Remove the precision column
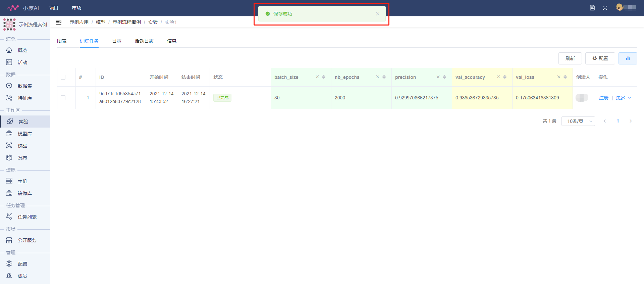The image size is (644, 284). pos(438,77)
